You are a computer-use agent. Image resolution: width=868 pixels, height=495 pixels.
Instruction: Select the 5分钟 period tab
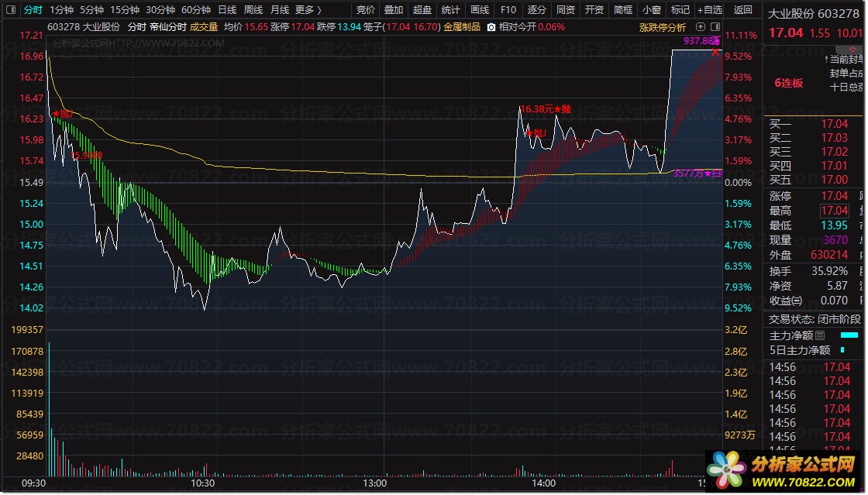pos(91,9)
